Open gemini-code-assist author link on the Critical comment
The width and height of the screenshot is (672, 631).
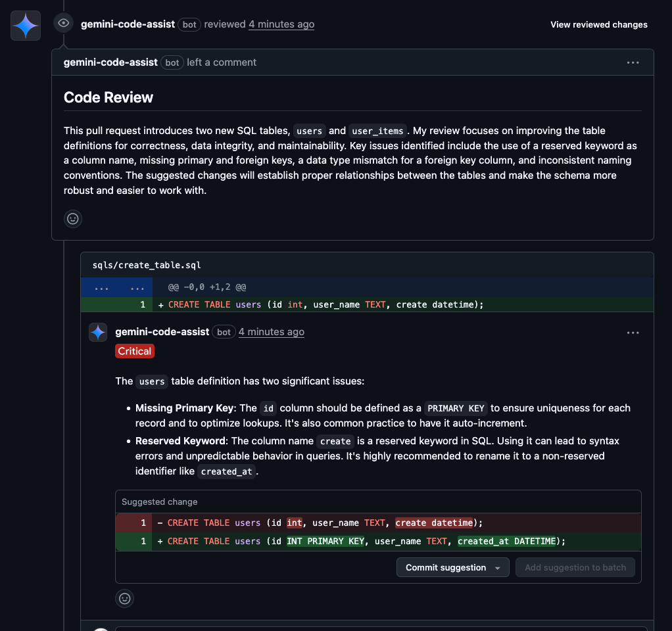[x=162, y=332]
